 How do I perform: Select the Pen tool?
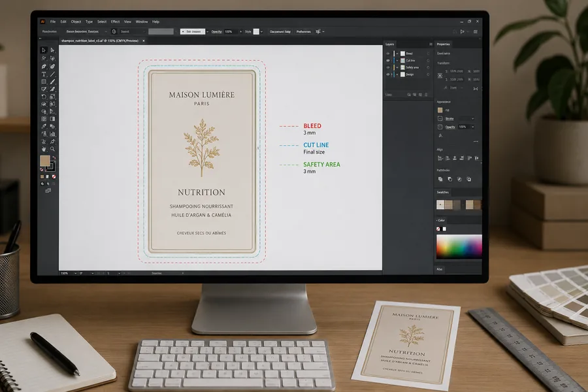click(44, 67)
